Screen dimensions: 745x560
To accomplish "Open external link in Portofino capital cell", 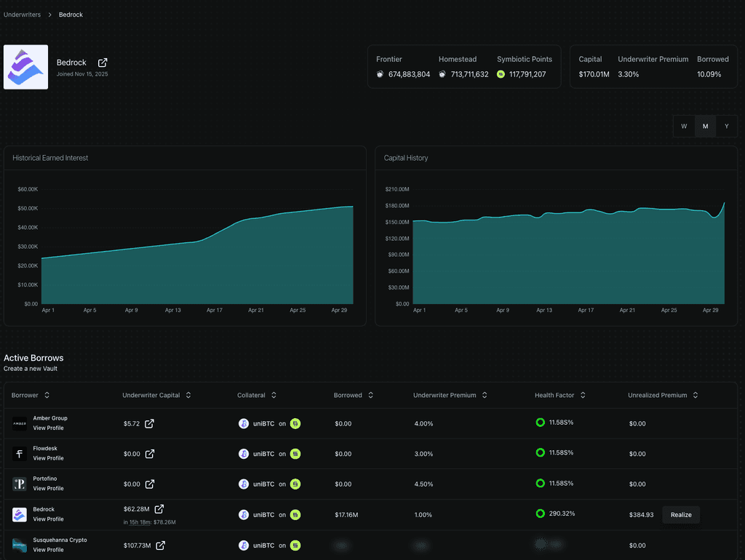I will coord(150,484).
